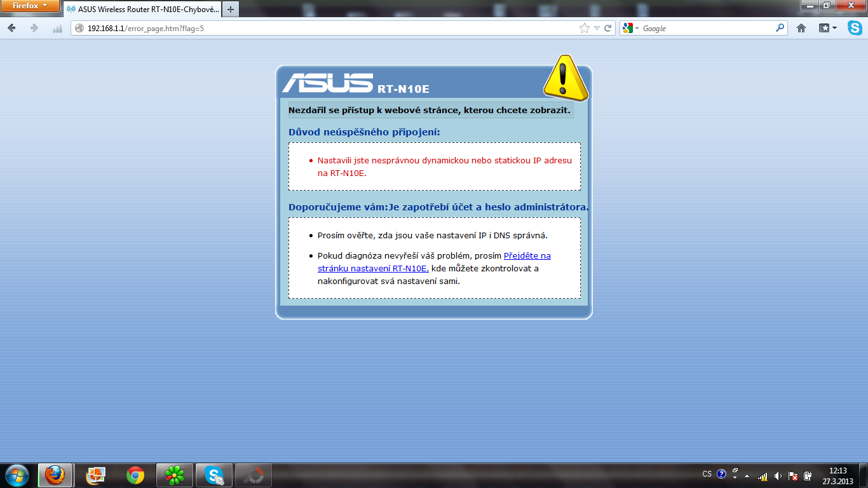The width and height of the screenshot is (868, 488).
Task: Open the Action Center flag icon
Action: (793, 475)
